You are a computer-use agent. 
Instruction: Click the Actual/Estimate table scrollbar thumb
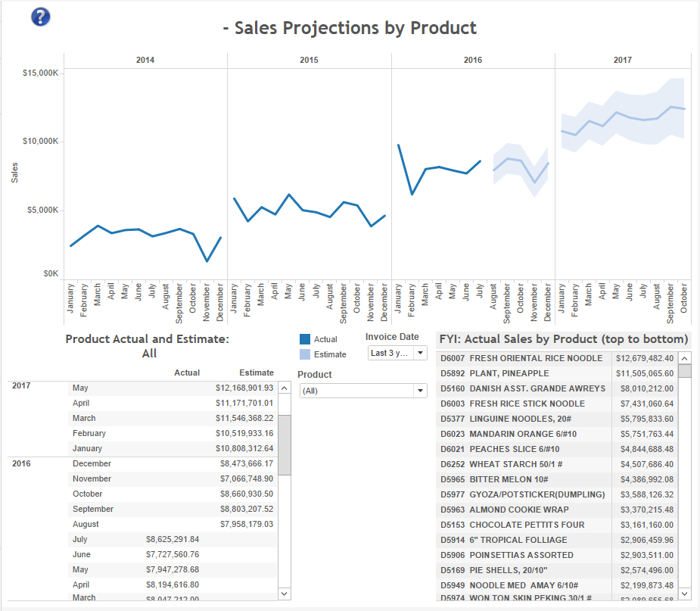pos(285,445)
